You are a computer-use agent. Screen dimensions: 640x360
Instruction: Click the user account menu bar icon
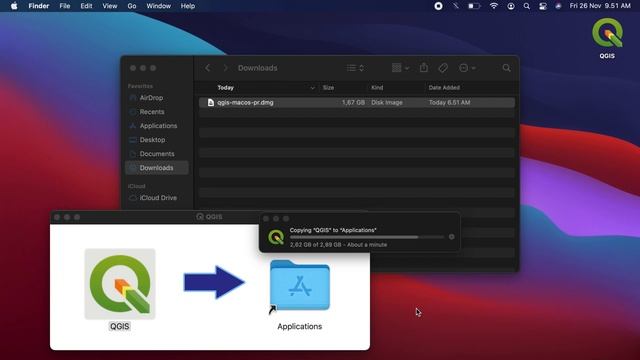point(511,6)
